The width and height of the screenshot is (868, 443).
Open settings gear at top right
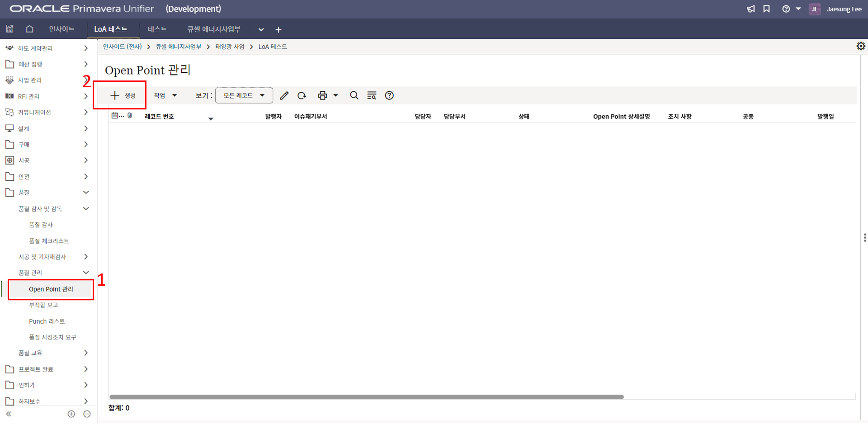click(x=861, y=46)
